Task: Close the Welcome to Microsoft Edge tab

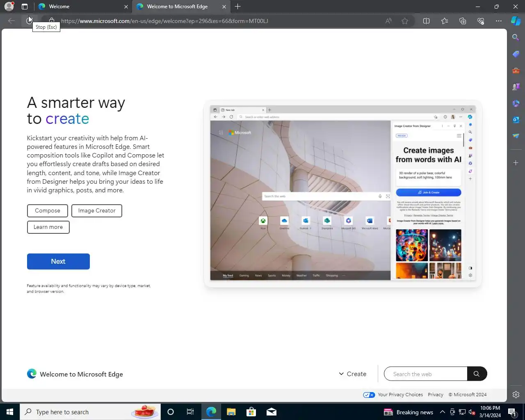Action: coord(224,7)
